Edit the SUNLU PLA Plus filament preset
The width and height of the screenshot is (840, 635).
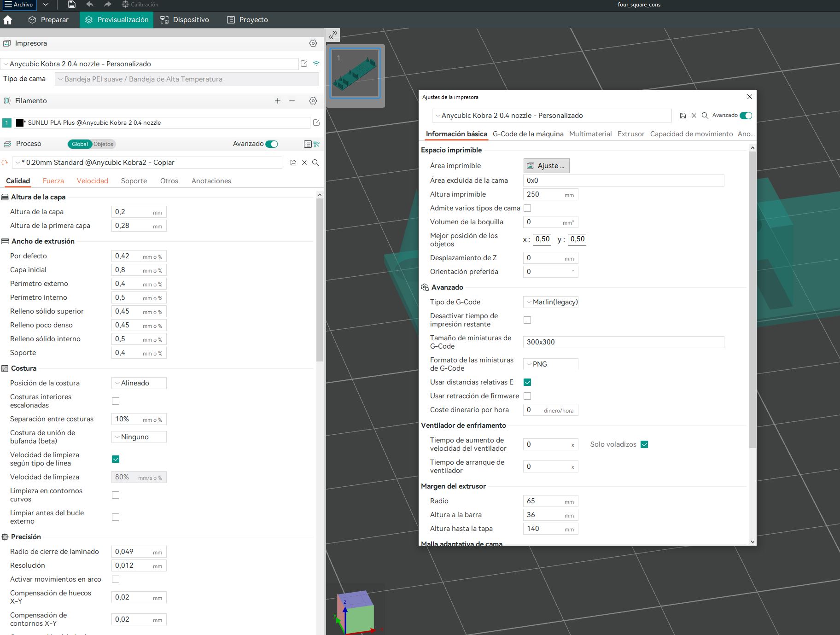pos(316,122)
